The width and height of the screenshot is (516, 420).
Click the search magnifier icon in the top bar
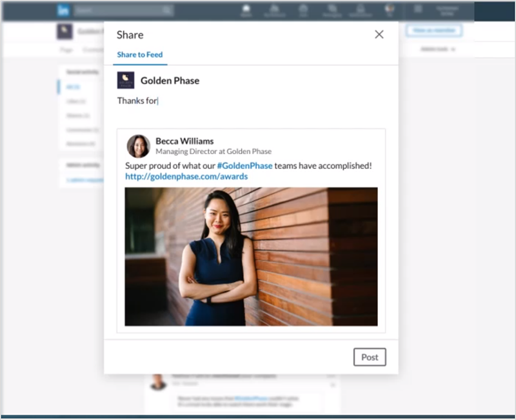point(167,10)
